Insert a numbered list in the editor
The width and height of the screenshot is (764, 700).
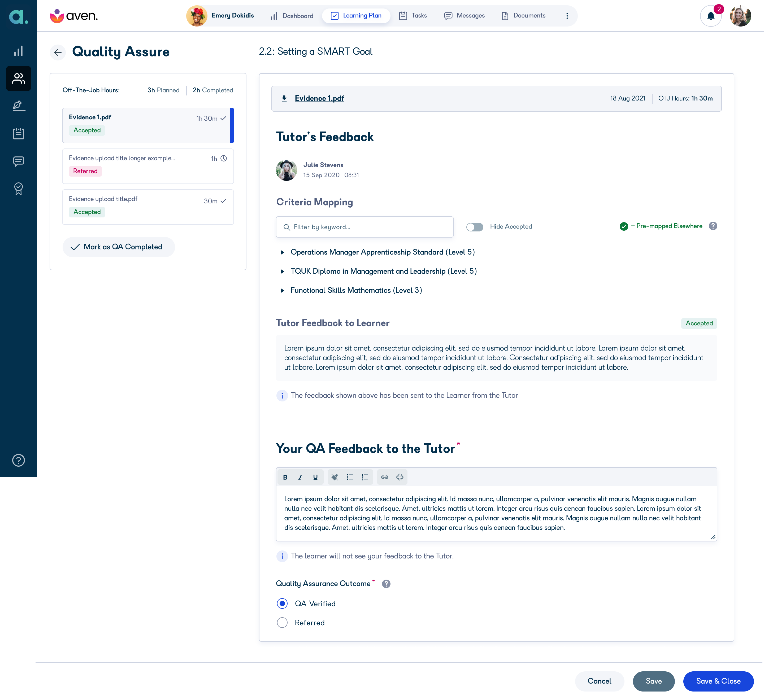[365, 477]
